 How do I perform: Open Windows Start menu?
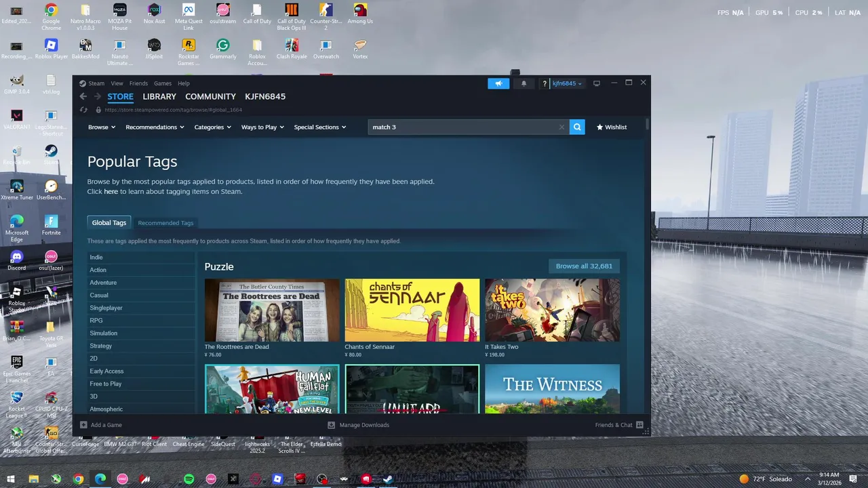[x=11, y=479]
